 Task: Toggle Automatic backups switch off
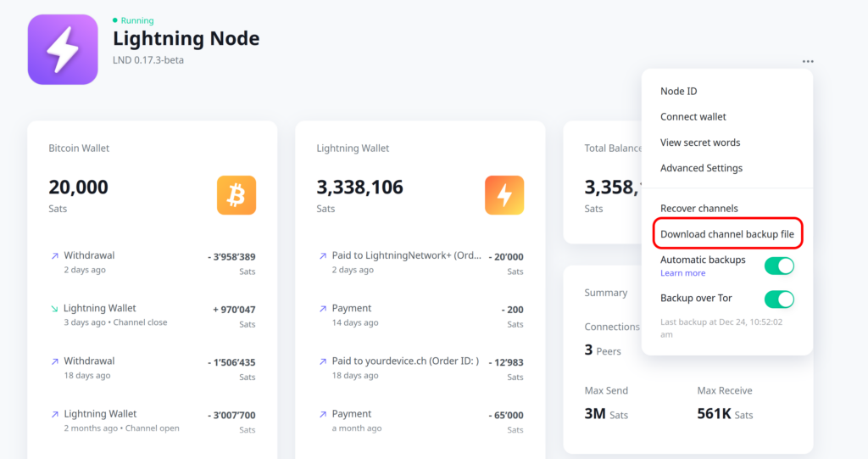coord(779,266)
